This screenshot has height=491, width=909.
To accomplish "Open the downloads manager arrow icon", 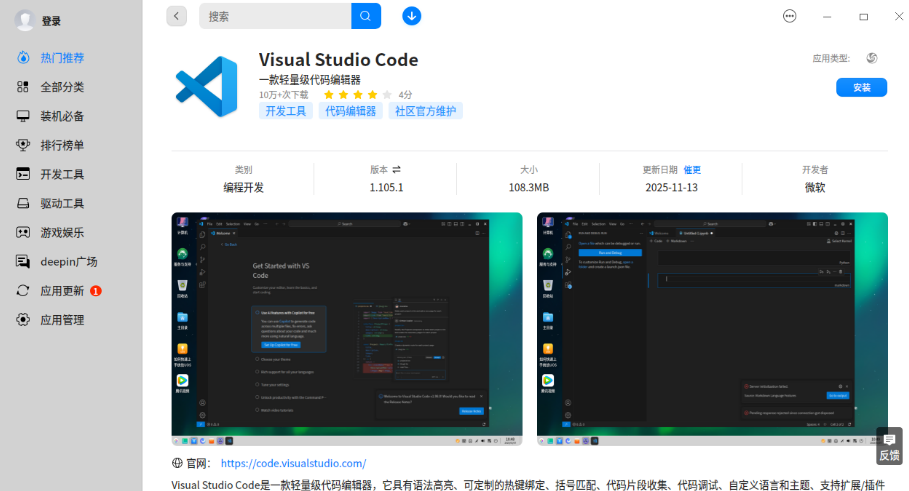I will point(412,16).
